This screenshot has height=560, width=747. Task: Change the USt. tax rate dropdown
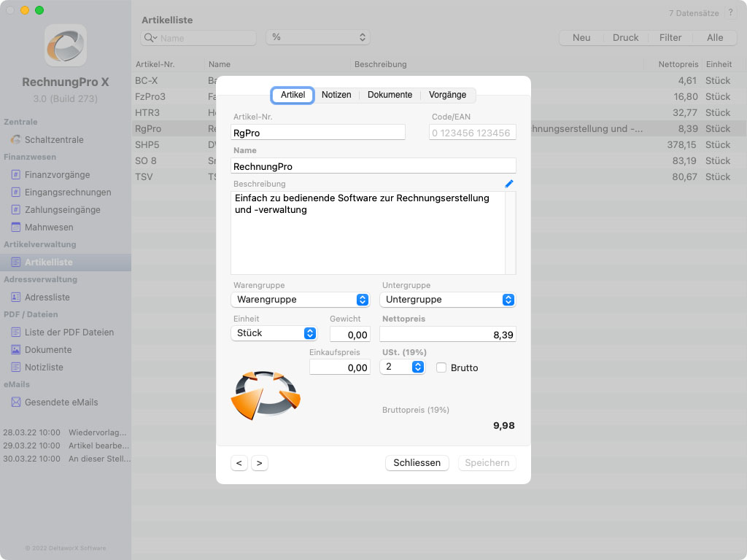pos(403,367)
